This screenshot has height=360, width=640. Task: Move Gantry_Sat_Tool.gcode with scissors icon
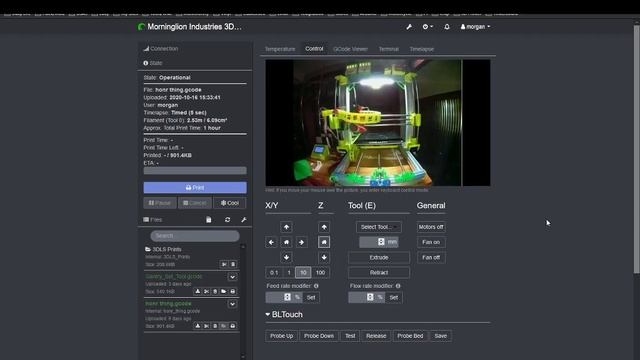coord(207,291)
